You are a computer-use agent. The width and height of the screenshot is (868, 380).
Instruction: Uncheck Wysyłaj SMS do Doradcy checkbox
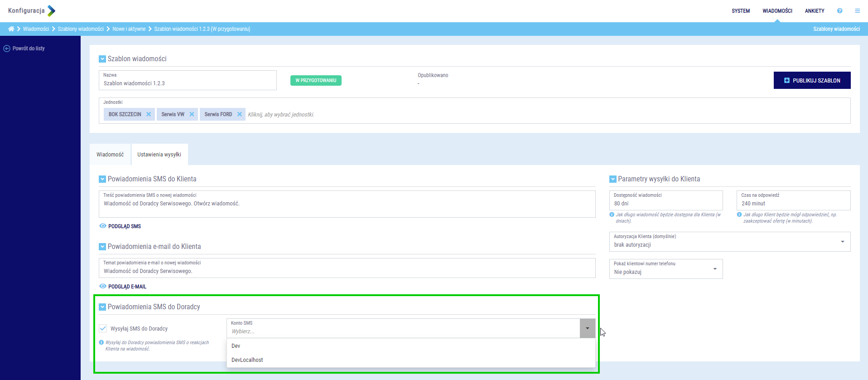(x=103, y=328)
